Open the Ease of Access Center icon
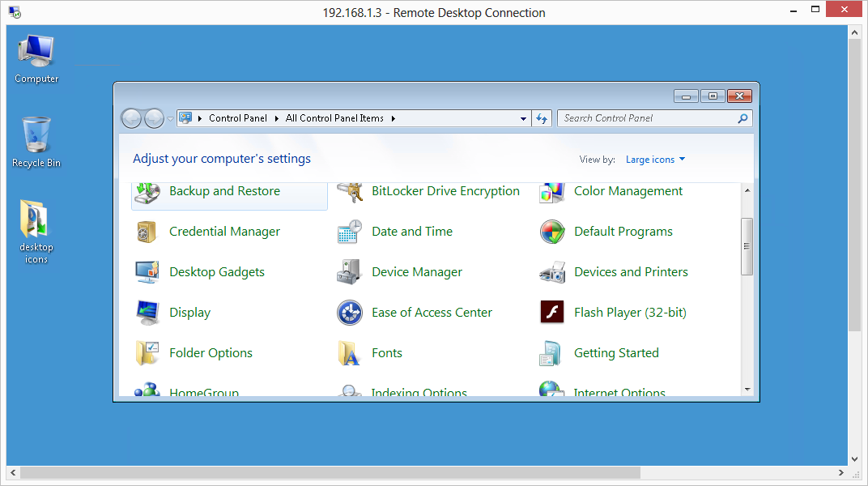This screenshot has width=868, height=486. click(350, 313)
